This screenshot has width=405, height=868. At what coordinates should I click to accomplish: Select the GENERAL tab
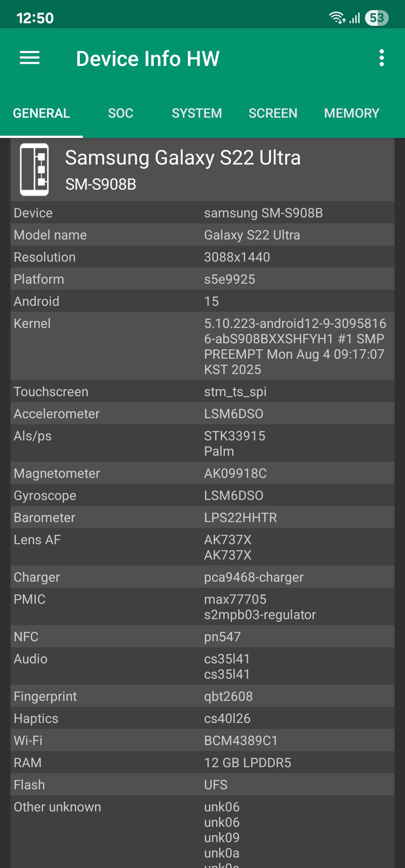tap(41, 113)
